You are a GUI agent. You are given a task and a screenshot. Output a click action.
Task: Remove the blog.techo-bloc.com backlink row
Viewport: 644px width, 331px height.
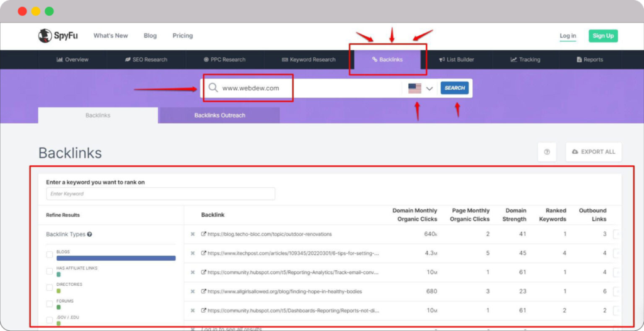pyautogui.click(x=192, y=234)
